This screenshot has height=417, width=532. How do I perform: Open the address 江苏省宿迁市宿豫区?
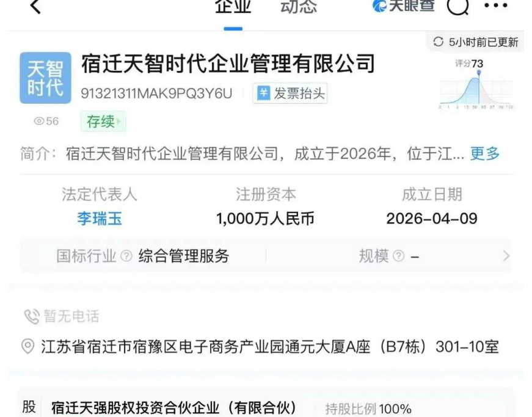[270, 347]
